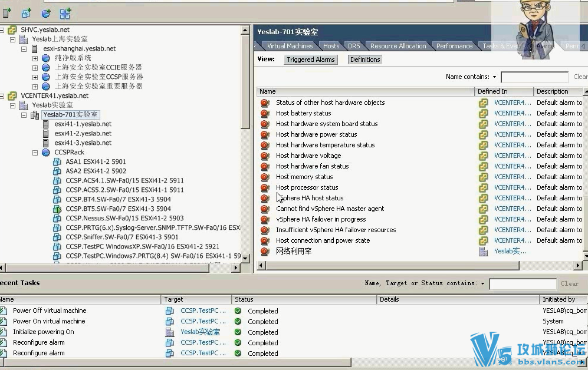The height and width of the screenshot is (370, 588).
Task: Click the datacenter icon beside Yeslab实验室
Action: click(24, 105)
